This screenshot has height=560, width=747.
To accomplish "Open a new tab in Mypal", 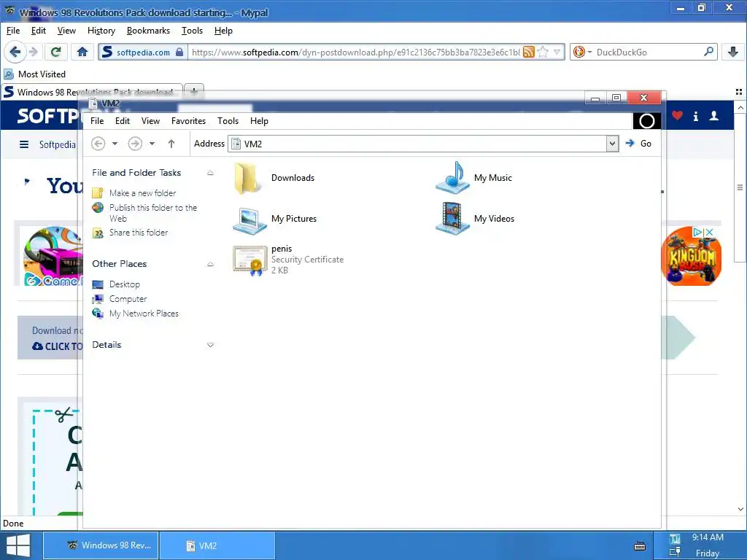I will [194, 91].
